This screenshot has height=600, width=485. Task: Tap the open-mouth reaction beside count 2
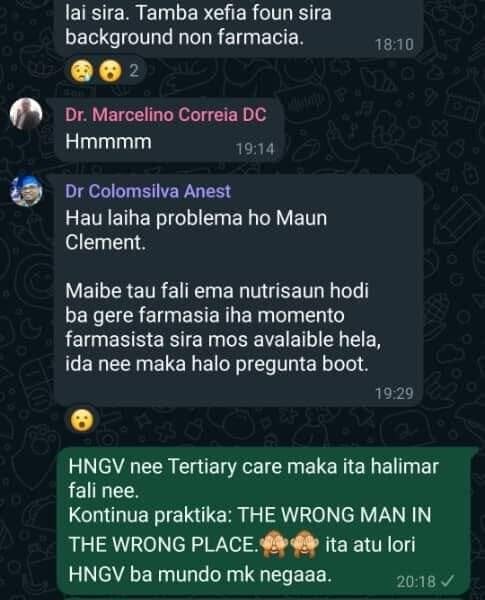110,71
